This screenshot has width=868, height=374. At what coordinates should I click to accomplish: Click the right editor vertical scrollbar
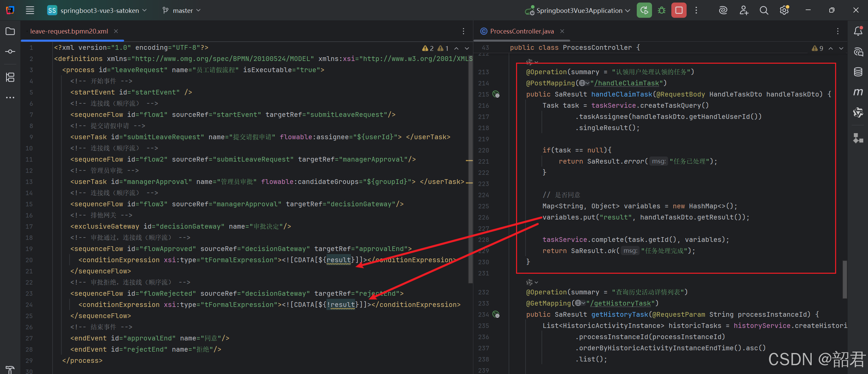coord(844,279)
